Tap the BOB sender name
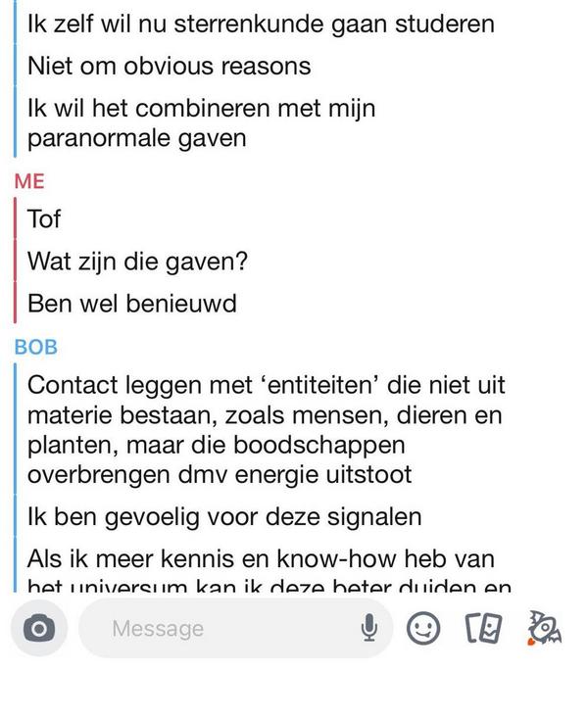Screen dimensions: 588x719 [35, 347]
